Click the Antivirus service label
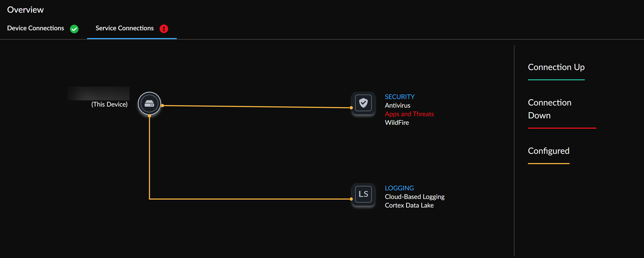The image size is (644, 258). tap(397, 105)
